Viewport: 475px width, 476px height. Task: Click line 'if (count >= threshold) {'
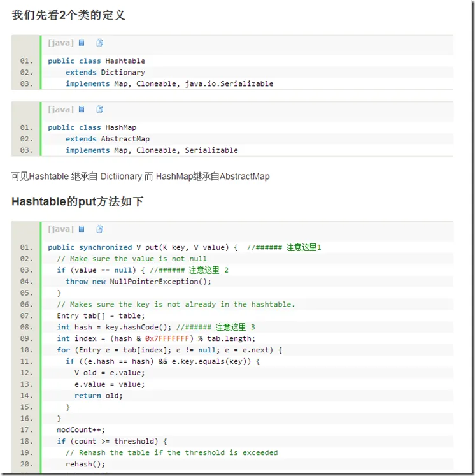point(112,442)
